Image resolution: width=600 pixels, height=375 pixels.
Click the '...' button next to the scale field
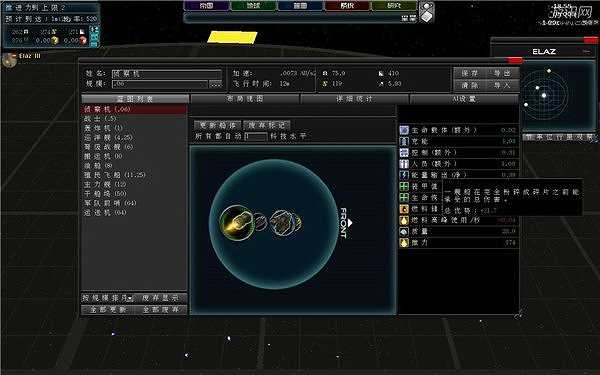pyautogui.click(x=215, y=84)
